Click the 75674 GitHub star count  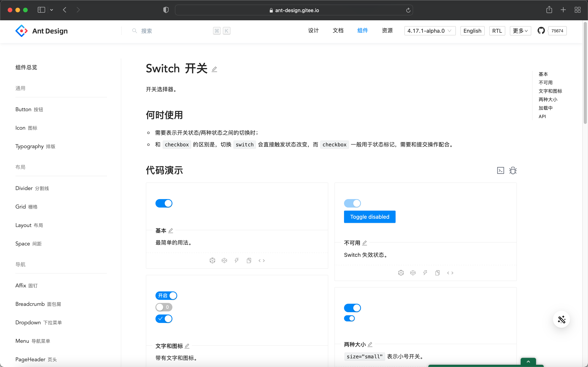point(557,31)
